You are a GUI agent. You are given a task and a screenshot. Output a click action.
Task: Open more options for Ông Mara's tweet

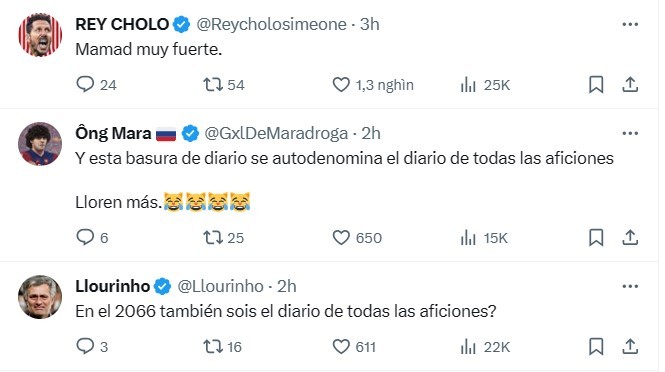pos(630,133)
